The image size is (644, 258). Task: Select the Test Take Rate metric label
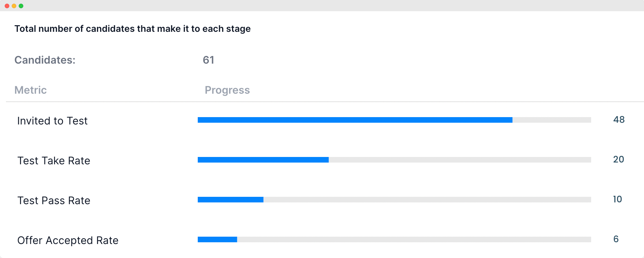pos(54,160)
